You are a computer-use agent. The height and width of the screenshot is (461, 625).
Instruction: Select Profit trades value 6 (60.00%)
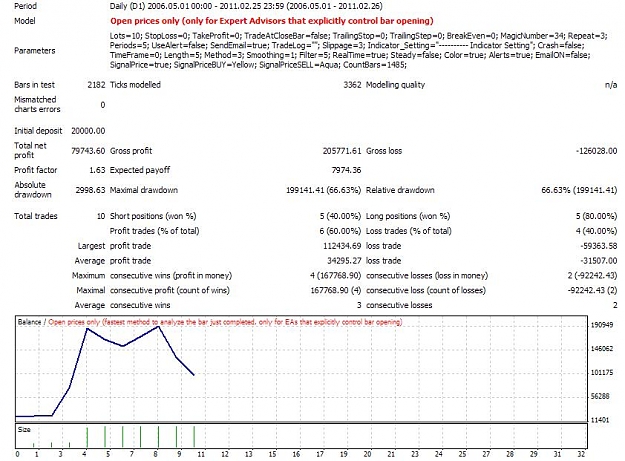340,231
